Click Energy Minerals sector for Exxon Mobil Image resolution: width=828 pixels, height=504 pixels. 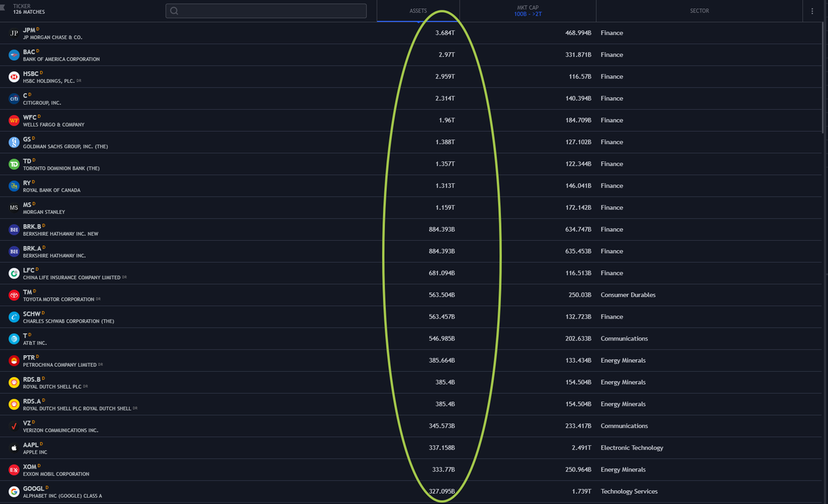click(624, 470)
